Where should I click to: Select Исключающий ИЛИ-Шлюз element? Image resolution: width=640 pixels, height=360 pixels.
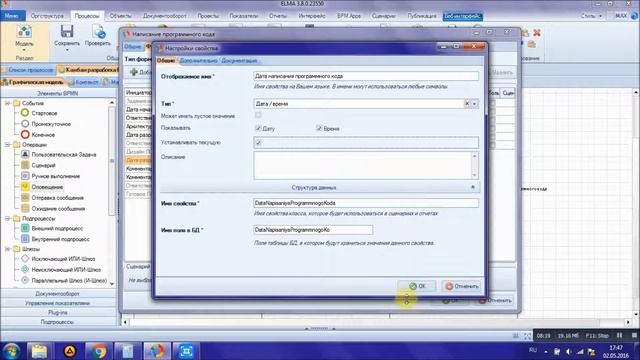[x=63, y=258]
